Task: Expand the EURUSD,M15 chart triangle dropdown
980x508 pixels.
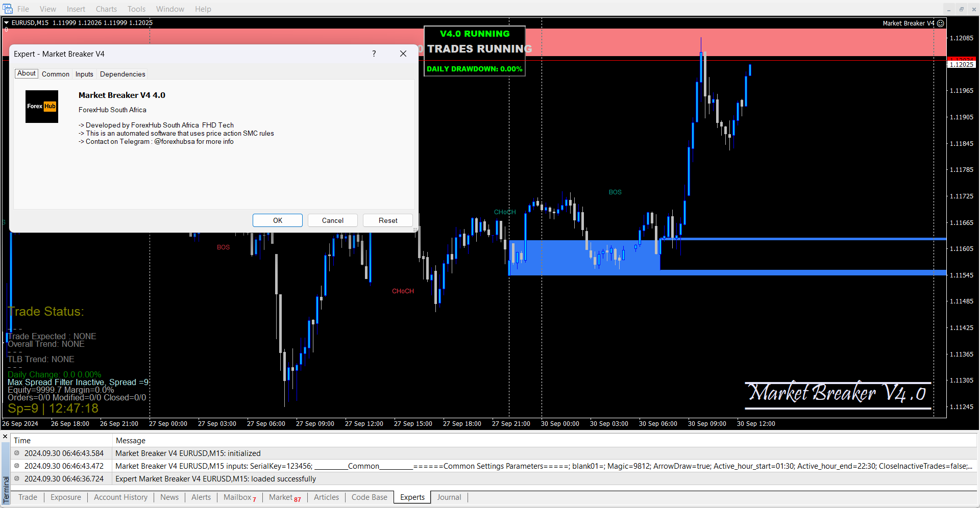Action: point(7,23)
